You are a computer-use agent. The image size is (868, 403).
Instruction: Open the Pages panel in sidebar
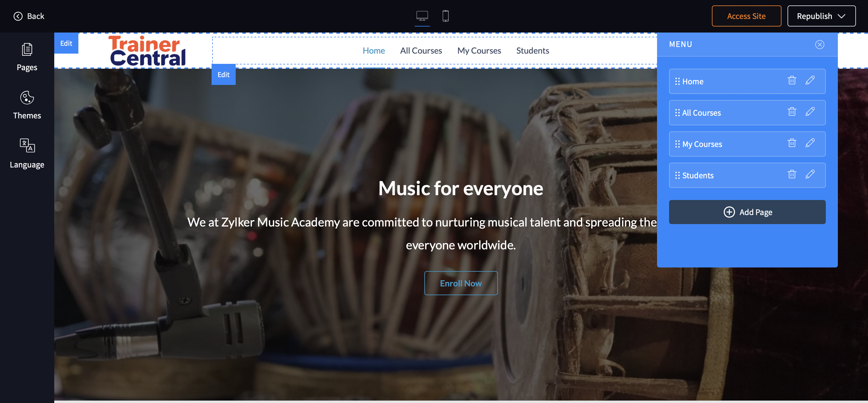point(27,57)
